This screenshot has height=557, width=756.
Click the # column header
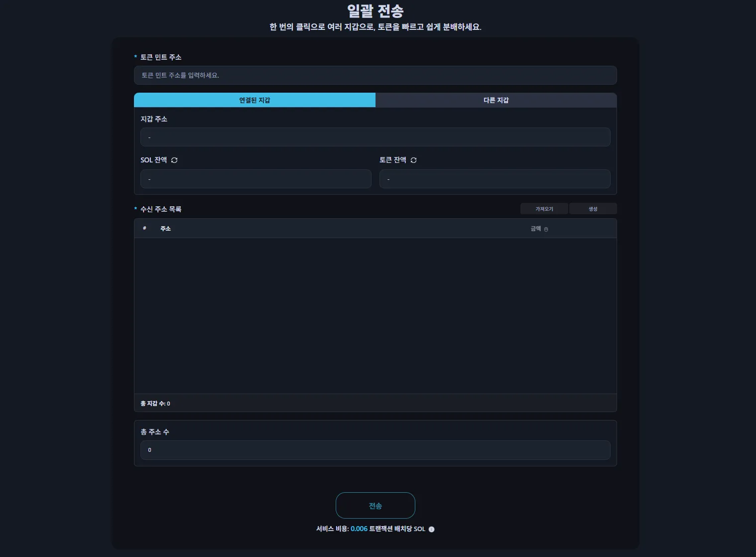[x=144, y=228]
